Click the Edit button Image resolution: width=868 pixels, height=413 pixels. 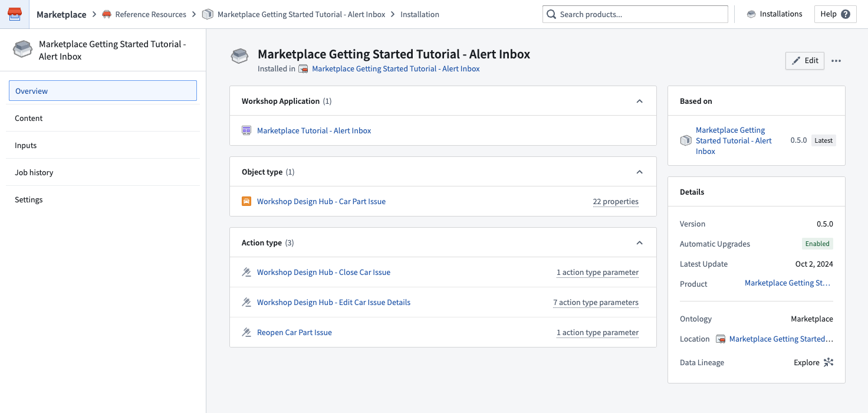[805, 61]
